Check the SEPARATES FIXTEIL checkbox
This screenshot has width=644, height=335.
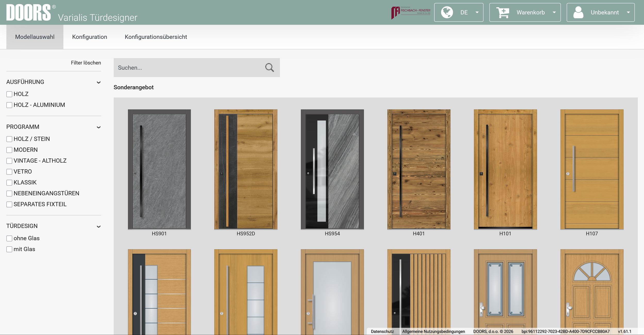click(9, 204)
